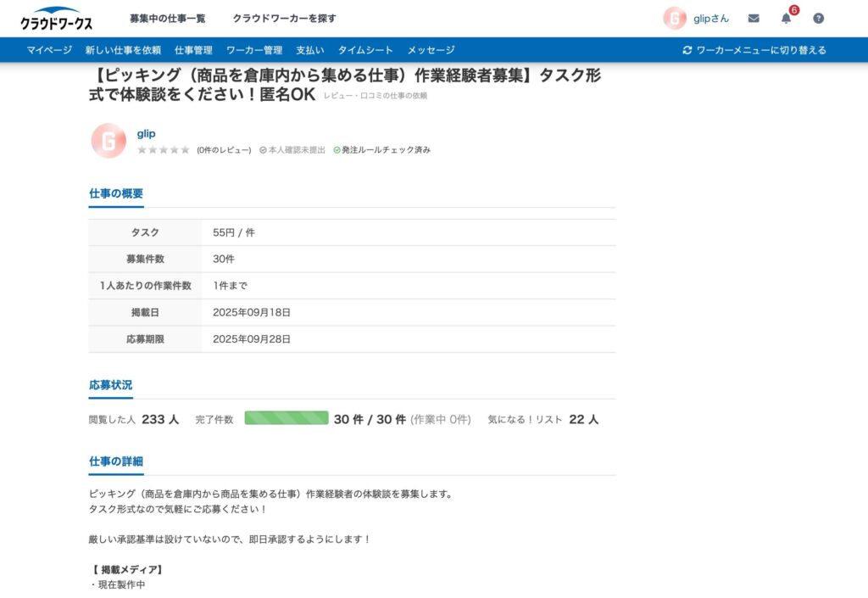
Task: Click the green completion progress bar
Action: coord(287,418)
